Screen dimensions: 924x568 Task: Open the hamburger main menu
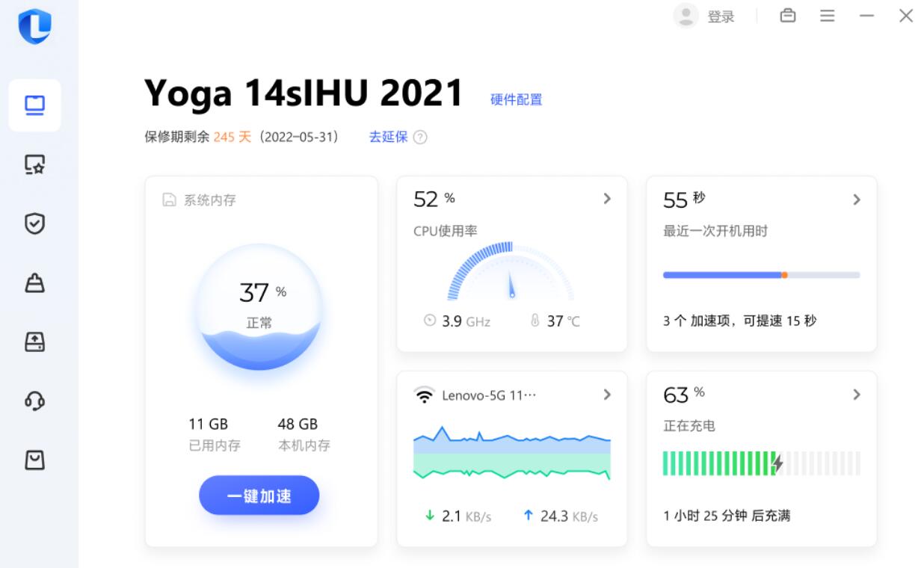coord(827,16)
